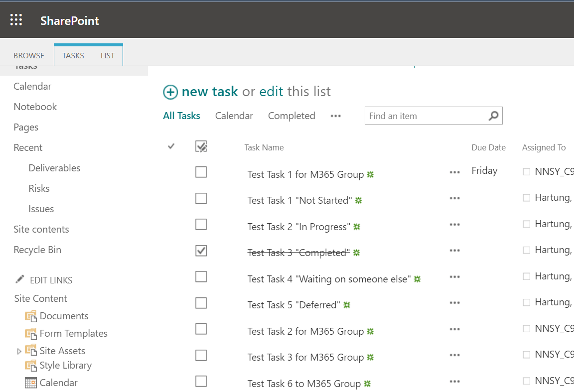Click the Find an item search field
The image size is (574, 392).
(426, 116)
